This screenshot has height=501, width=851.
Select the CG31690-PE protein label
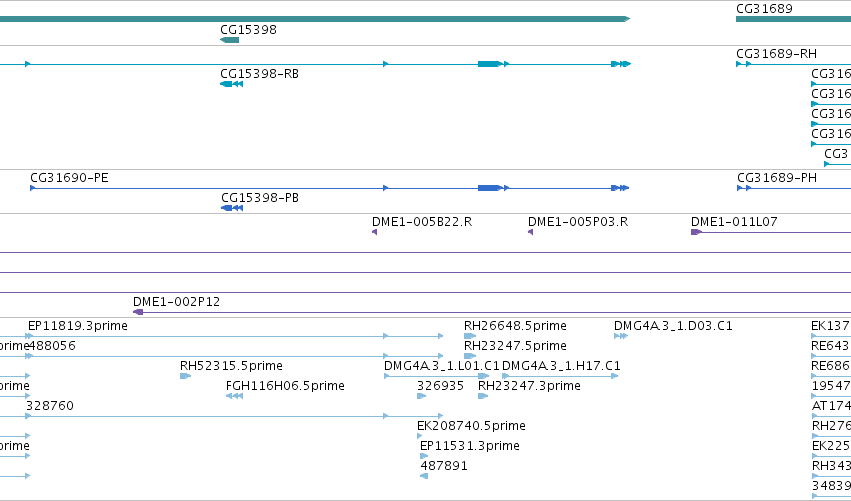(x=69, y=178)
